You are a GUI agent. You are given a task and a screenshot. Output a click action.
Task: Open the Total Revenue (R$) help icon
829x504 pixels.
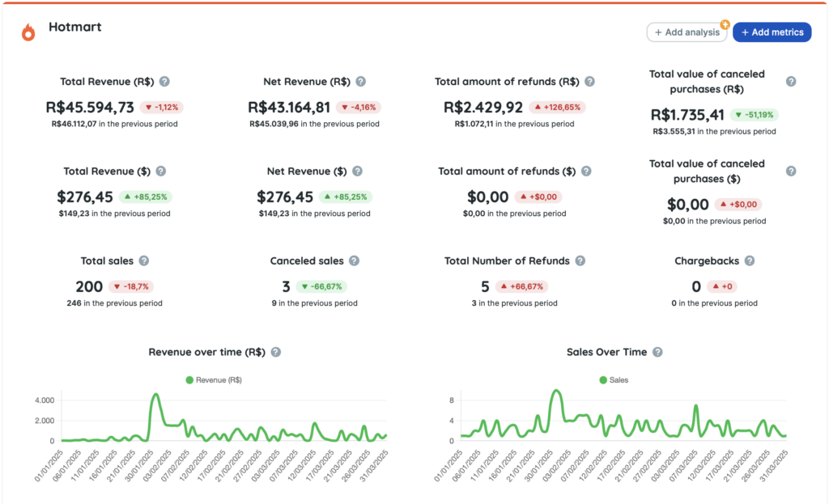click(164, 81)
